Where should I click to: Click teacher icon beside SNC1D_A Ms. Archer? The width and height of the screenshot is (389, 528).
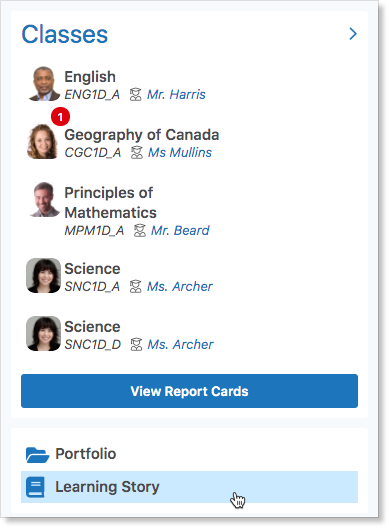click(135, 287)
